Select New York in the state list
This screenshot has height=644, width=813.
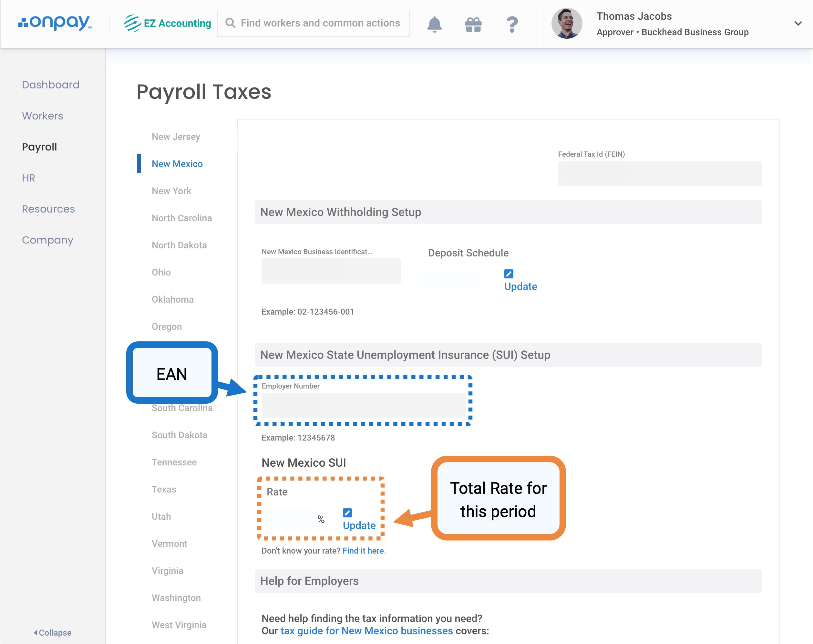pos(171,191)
